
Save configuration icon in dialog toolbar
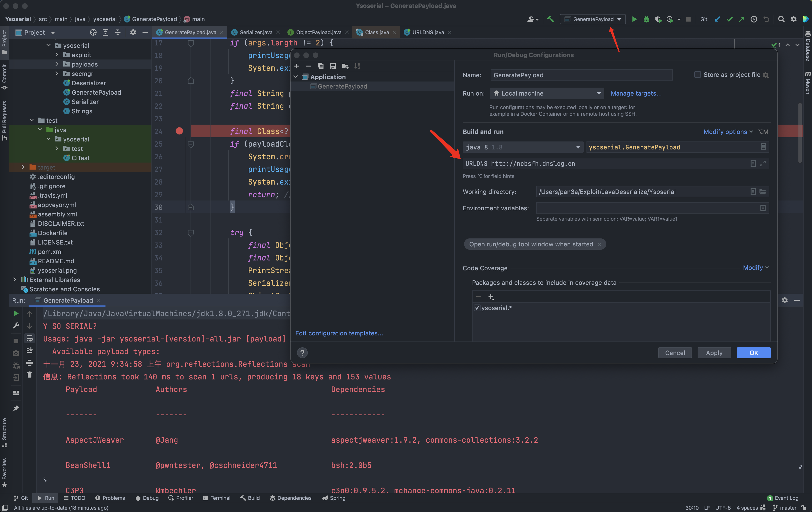tap(332, 66)
